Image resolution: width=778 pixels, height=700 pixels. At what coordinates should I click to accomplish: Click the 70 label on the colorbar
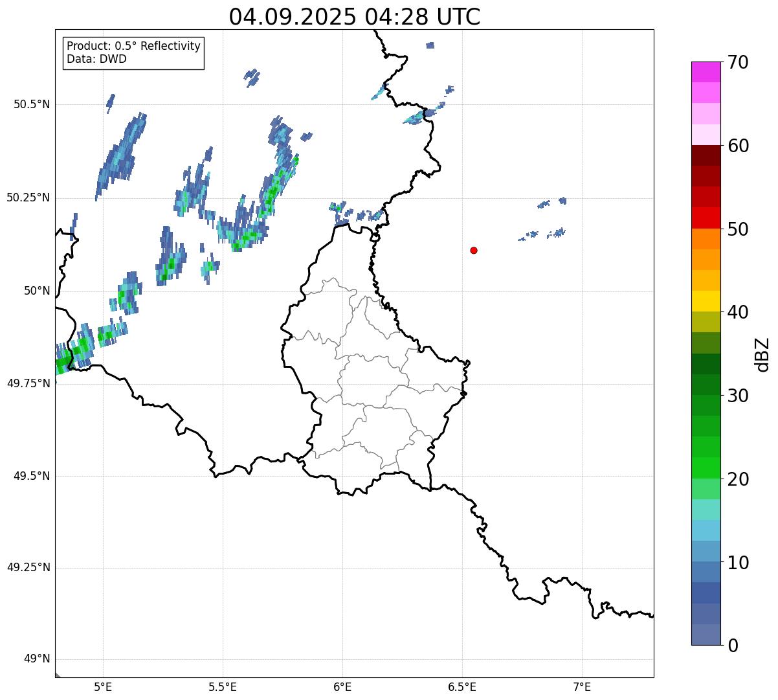738,62
